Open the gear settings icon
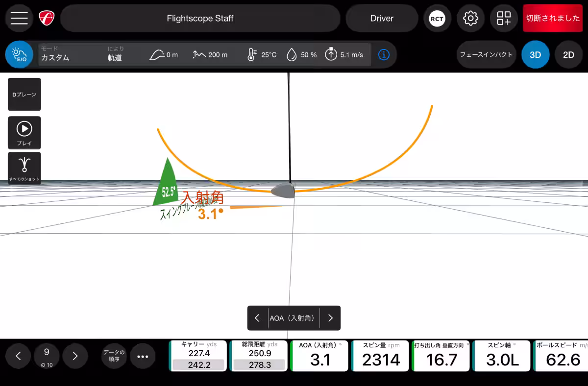 pyautogui.click(x=470, y=19)
